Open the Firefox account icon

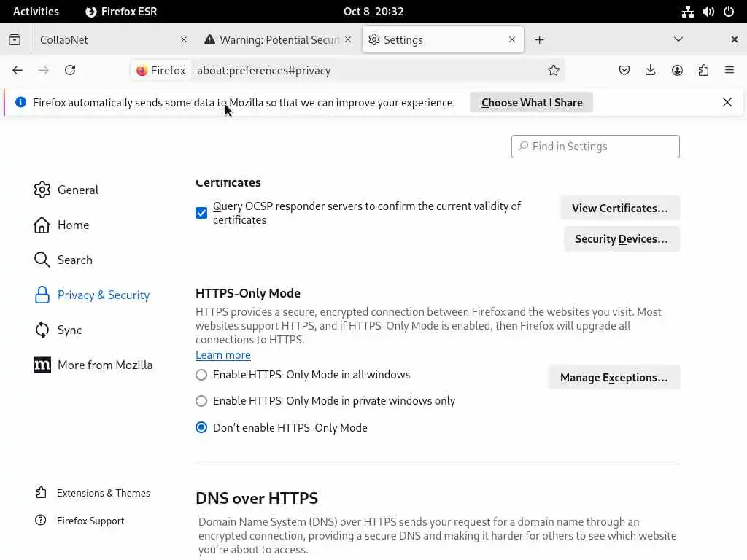click(x=677, y=70)
